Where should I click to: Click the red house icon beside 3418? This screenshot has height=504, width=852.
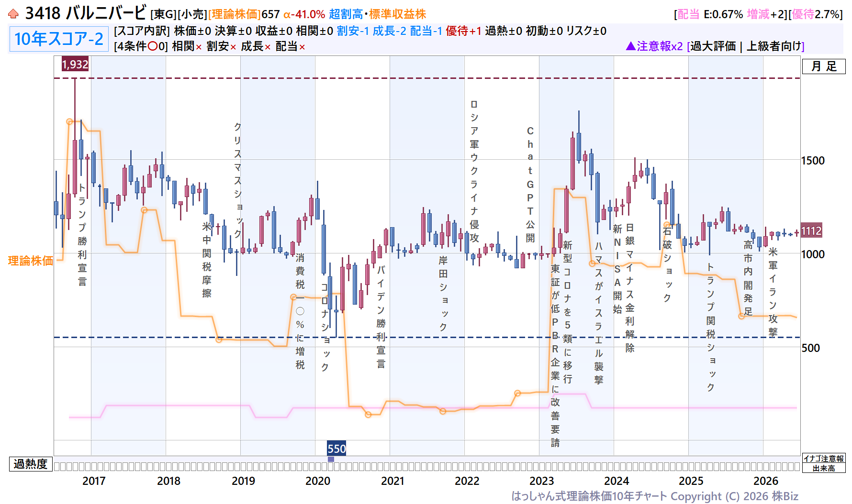13,14
